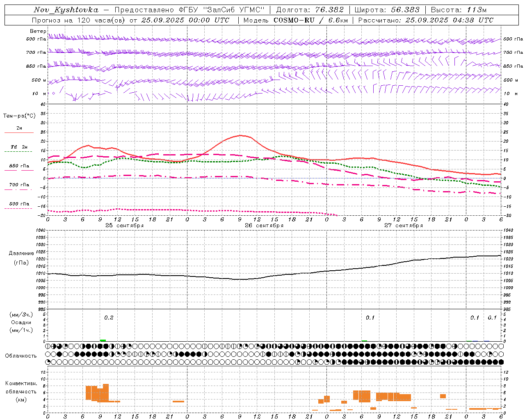The height and width of the screenshot is (420, 525).
Task: Click the 500 м wind level label on the left axis
Action: (x=39, y=80)
